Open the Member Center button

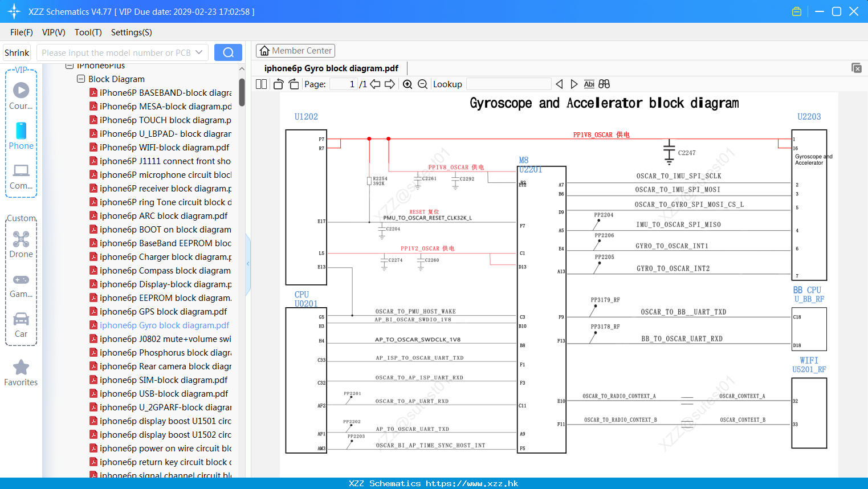click(x=296, y=51)
